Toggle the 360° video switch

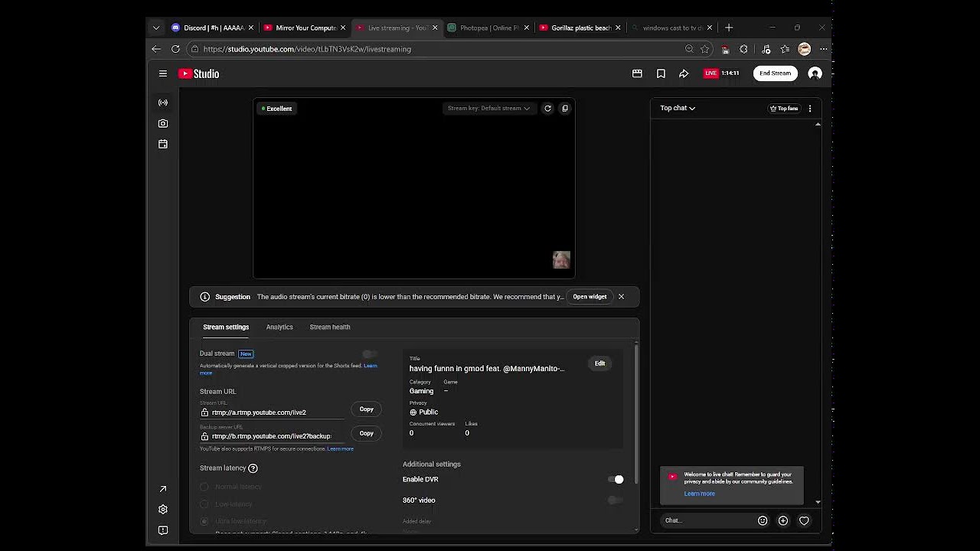coord(616,500)
